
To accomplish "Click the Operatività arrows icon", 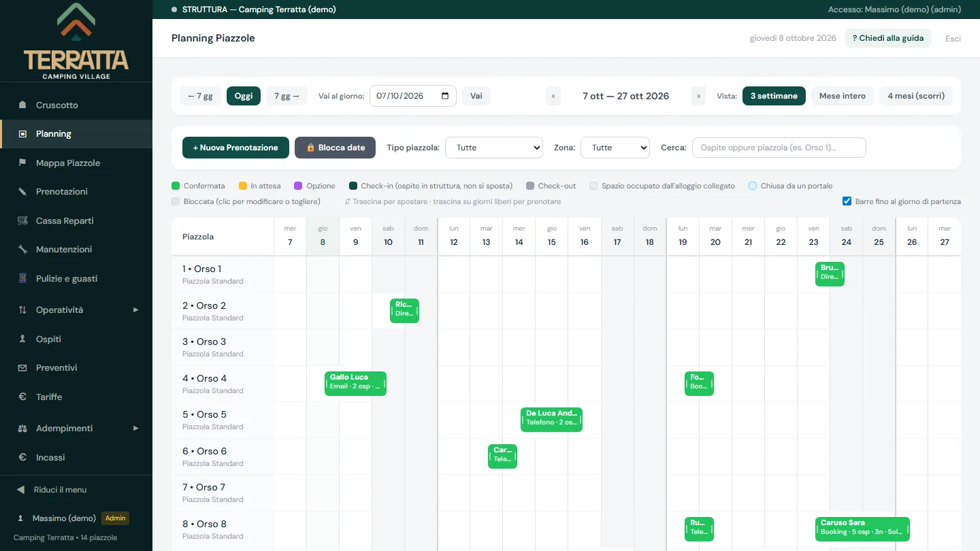I will click(x=22, y=310).
